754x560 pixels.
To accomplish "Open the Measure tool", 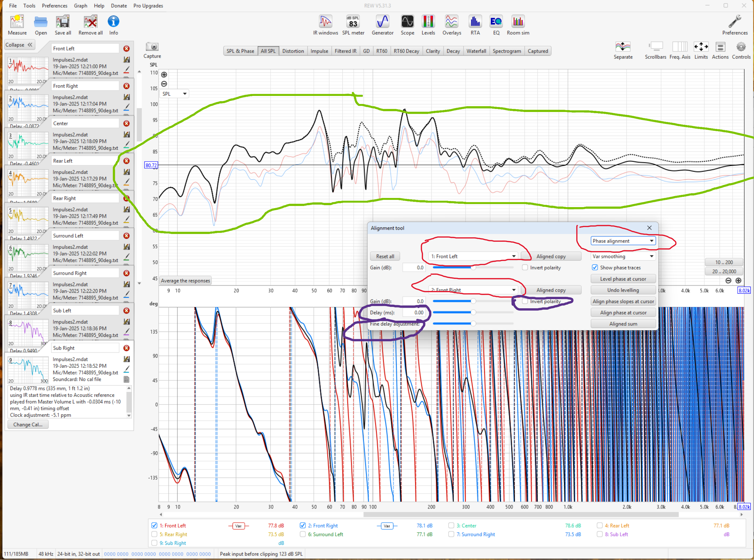I will pos(17,25).
